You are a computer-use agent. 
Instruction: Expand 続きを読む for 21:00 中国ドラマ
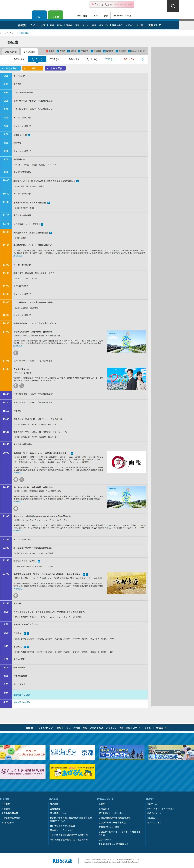point(18,530)
